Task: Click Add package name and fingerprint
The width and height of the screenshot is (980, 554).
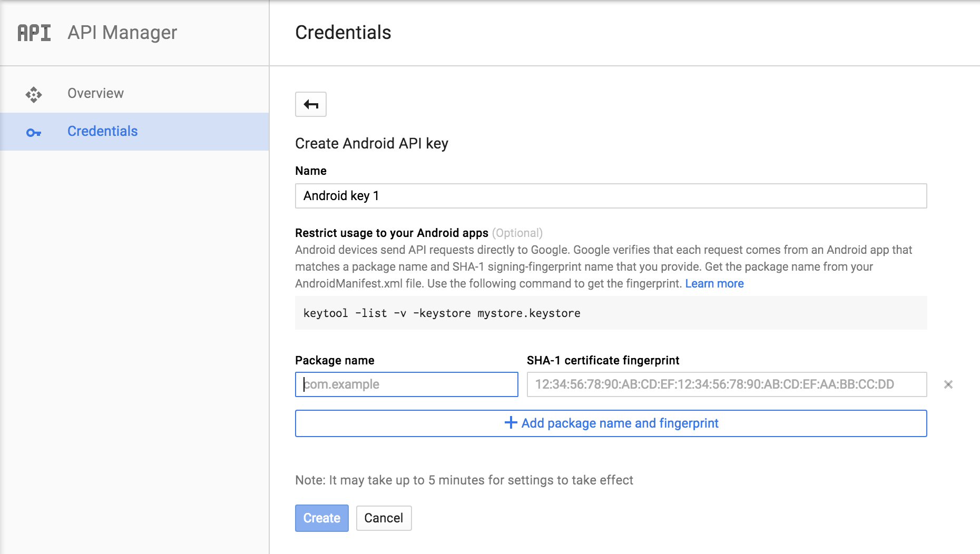Action: tap(620, 423)
